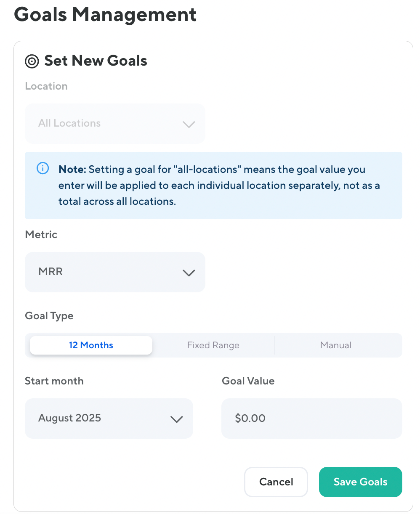The width and height of the screenshot is (420, 514).
Task: Click the chevron arrow in All Locations field
Action: 189,124
